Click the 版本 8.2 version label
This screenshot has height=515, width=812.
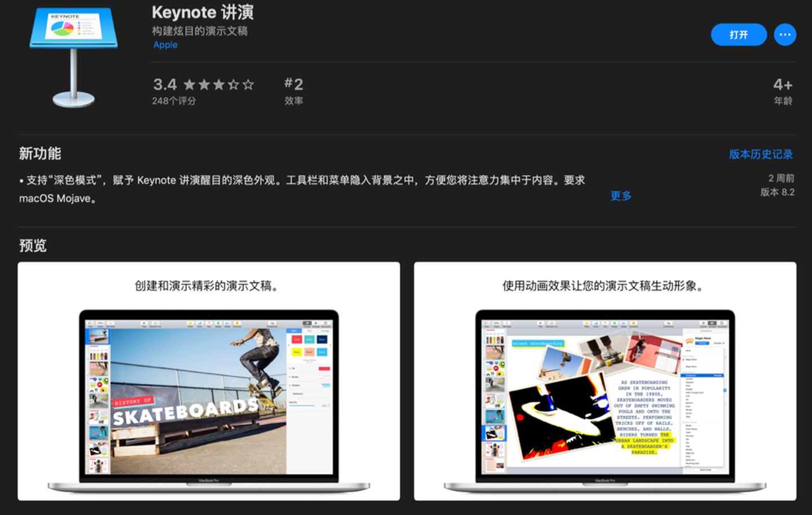pyautogui.click(x=778, y=192)
